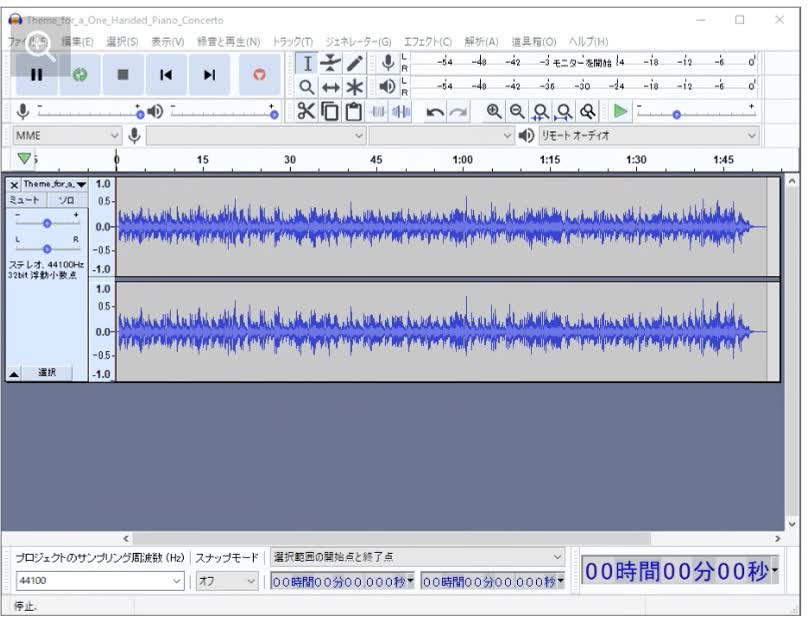The height and width of the screenshot is (621, 808).
Task: Click Play-at-speed green triangle
Action: (620, 111)
